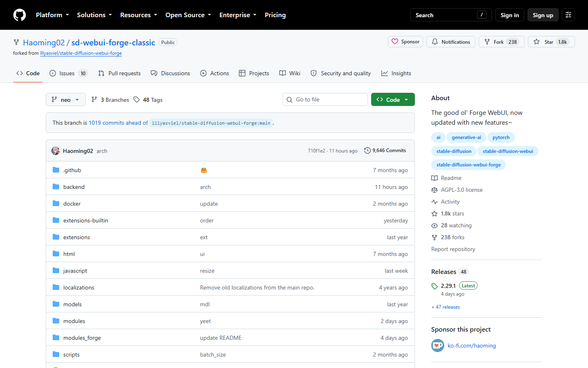Open the commit history clock icon
The height and width of the screenshot is (368, 588).
tap(367, 150)
